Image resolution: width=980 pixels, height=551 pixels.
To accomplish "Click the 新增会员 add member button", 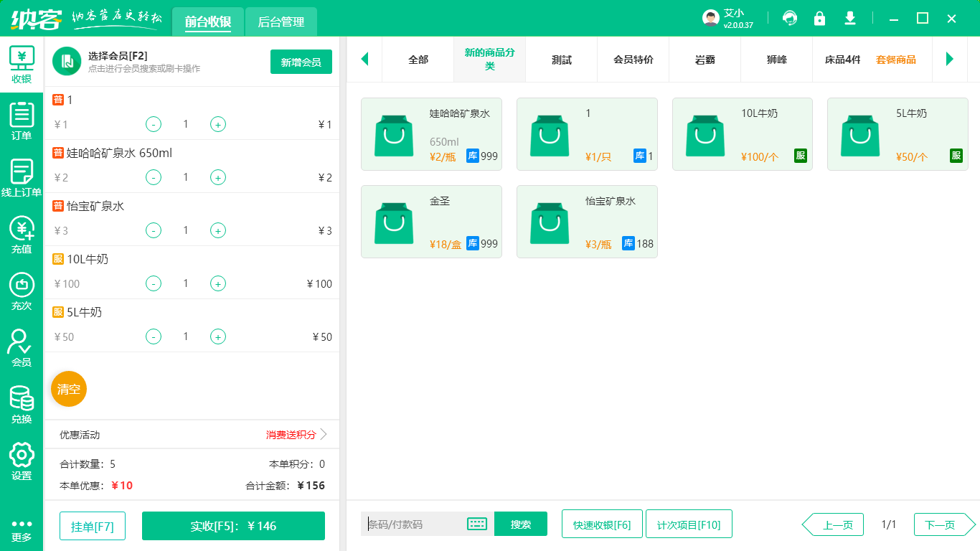I will (301, 62).
